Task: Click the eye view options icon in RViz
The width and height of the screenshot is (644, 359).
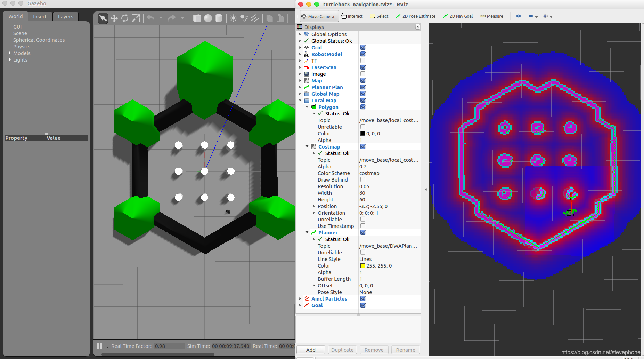Action: [545, 16]
